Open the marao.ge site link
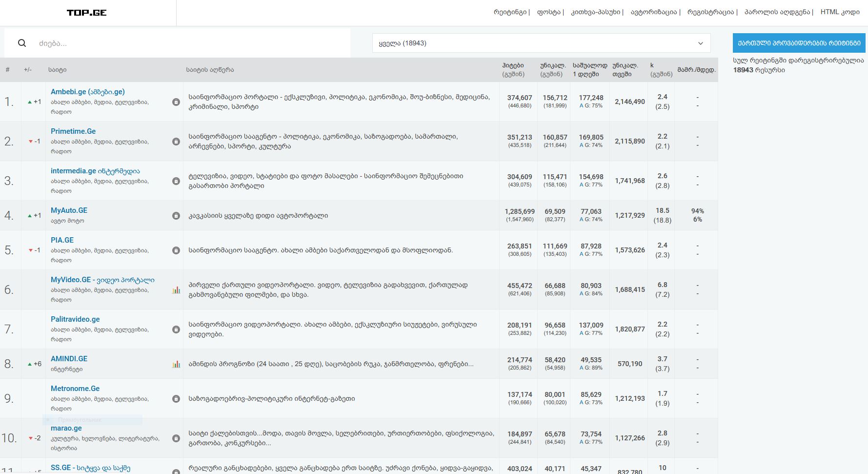The height and width of the screenshot is (474, 868). pos(66,428)
